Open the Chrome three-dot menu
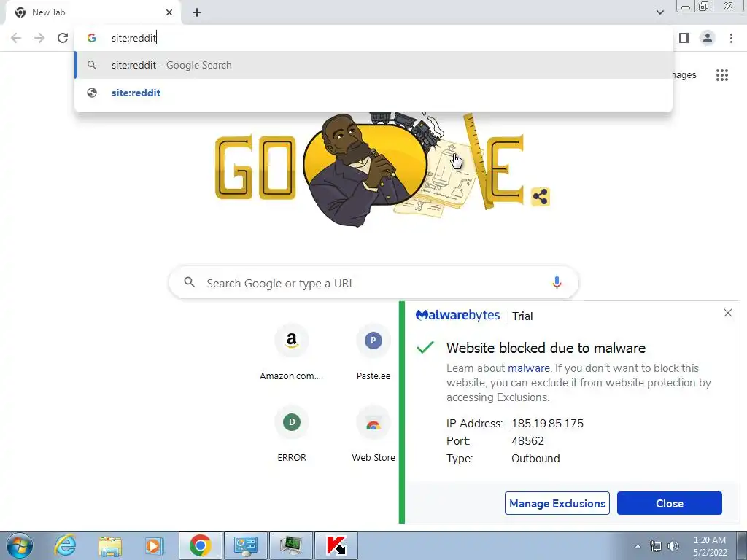 tap(731, 38)
